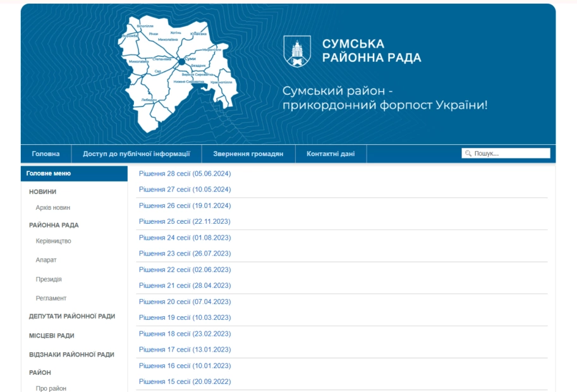Screen dimensions: 577x392
Task: Open Рішення 26 сесії (19.01.2024) link
Action: (x=185, y=205)
